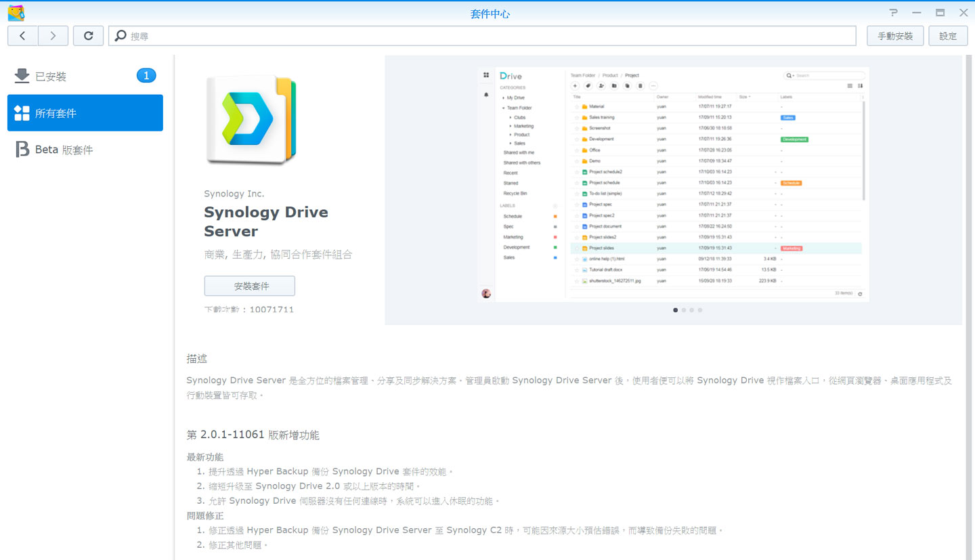The height and width of the screenshot is (560, 975).
Task: Switch to the fourth screenshot carousel dot
Action: pos(699,310)
